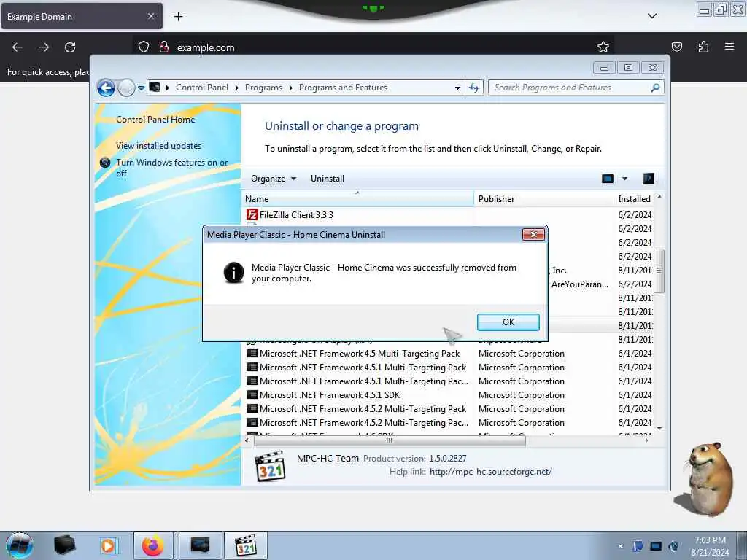Click scroll up arrow of program list
Viewport: 747px width, 560px height.
tap(659, 197)
